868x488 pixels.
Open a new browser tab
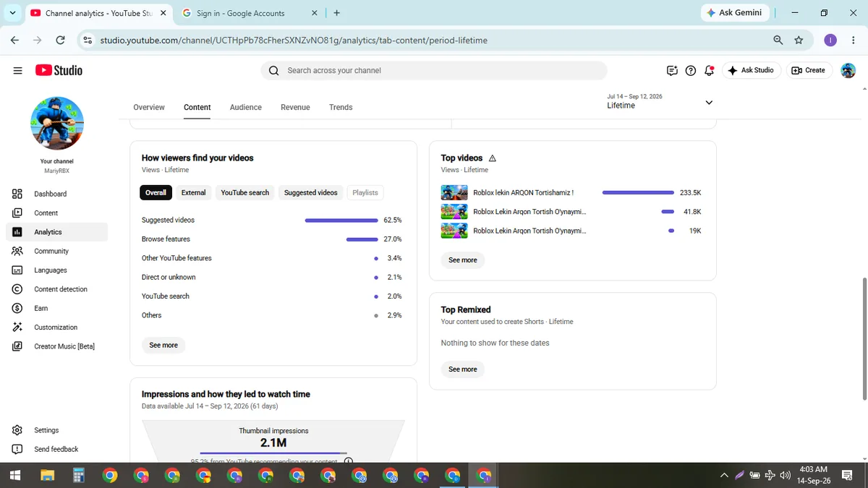[337, 13]
